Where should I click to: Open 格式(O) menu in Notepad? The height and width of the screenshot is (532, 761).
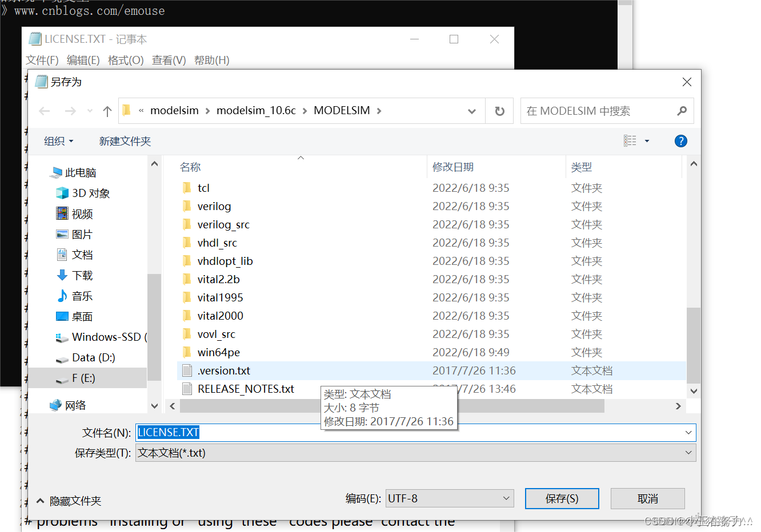coord(126,60)
